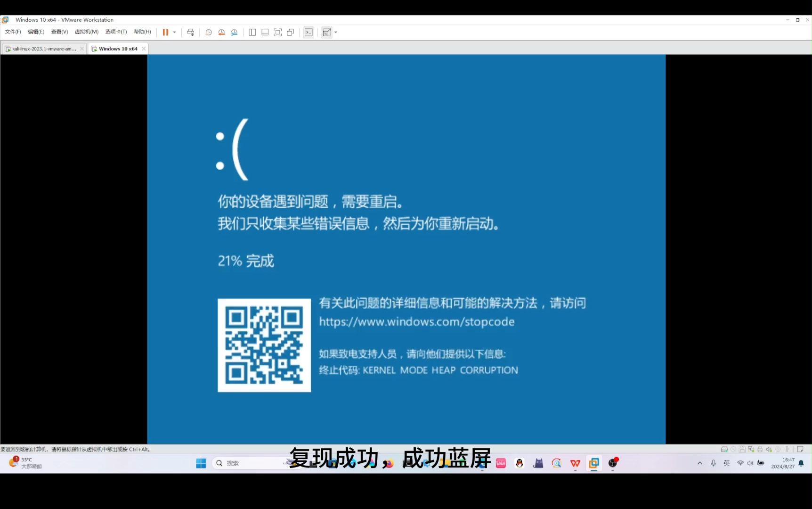Click the blue screen QR code
Viewport: 812px width, 509px height.
click(x=264, y=345)
